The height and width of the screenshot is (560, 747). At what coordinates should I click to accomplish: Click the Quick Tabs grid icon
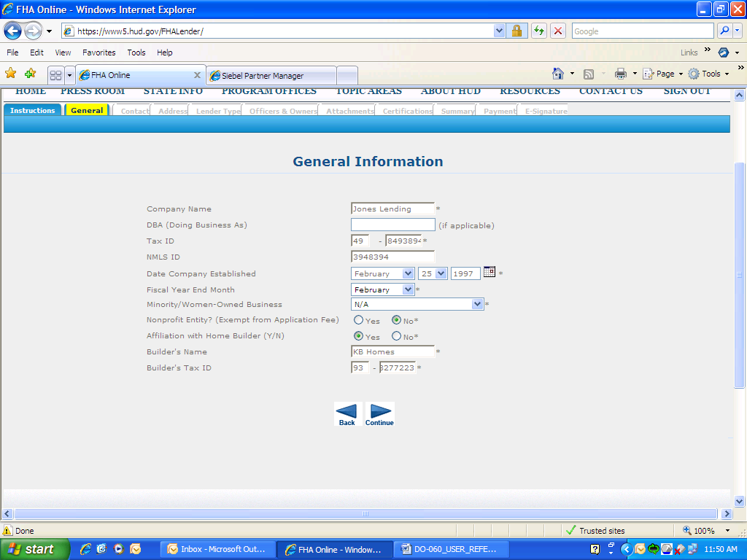[x=55, y=75]
